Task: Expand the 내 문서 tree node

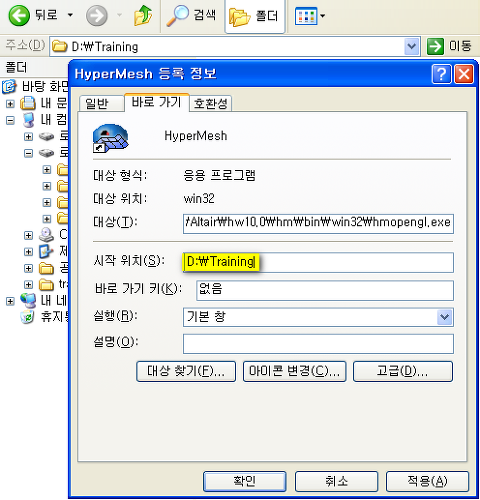Action: click(x=10, y=104)
